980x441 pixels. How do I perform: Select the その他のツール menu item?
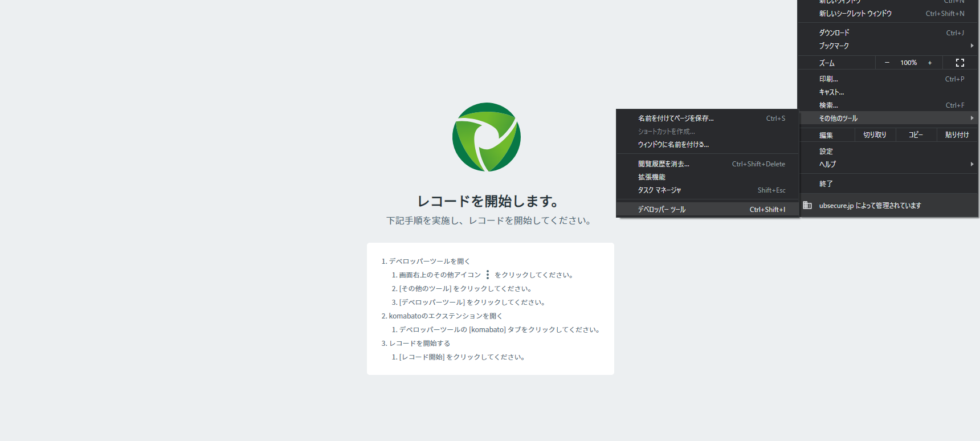point(888,118)
